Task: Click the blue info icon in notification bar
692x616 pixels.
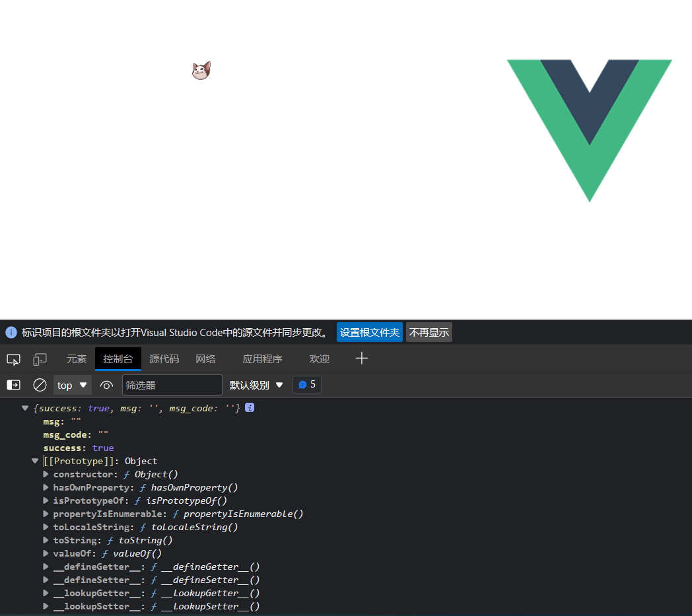Action: 11,332
